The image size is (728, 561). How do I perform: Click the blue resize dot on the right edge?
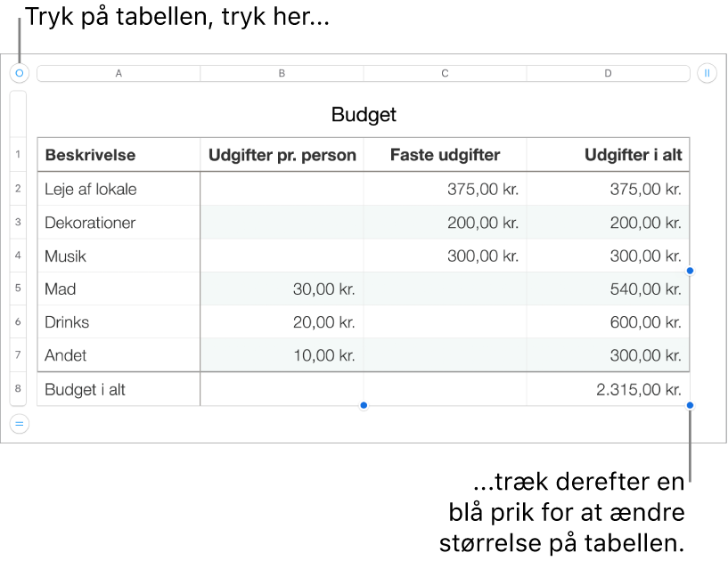pos(690,271)
